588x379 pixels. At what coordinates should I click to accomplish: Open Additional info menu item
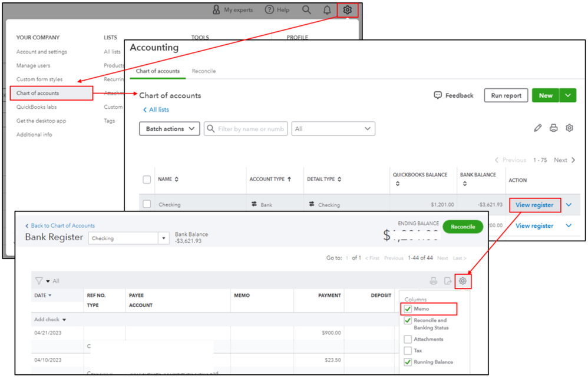click(34, 135)
